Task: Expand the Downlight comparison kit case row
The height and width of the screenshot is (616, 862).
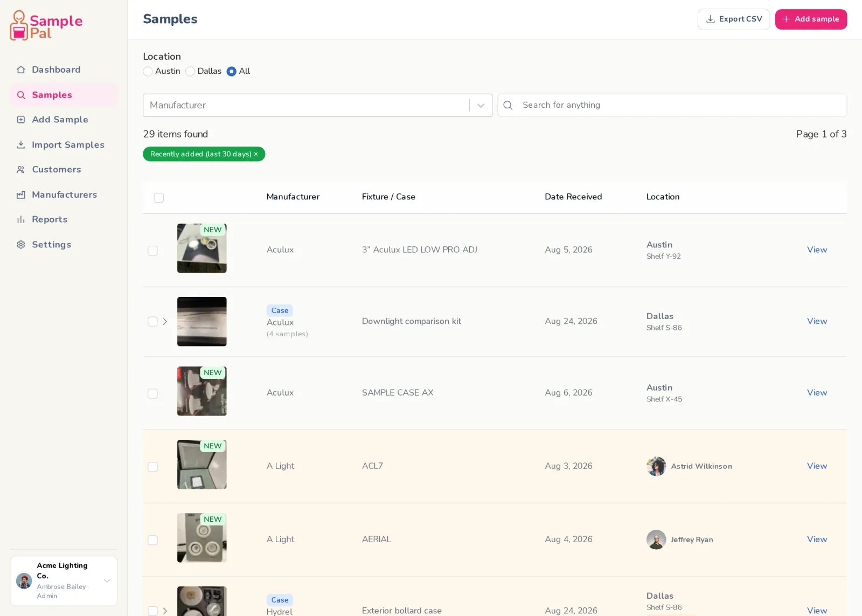Action: 165,322
